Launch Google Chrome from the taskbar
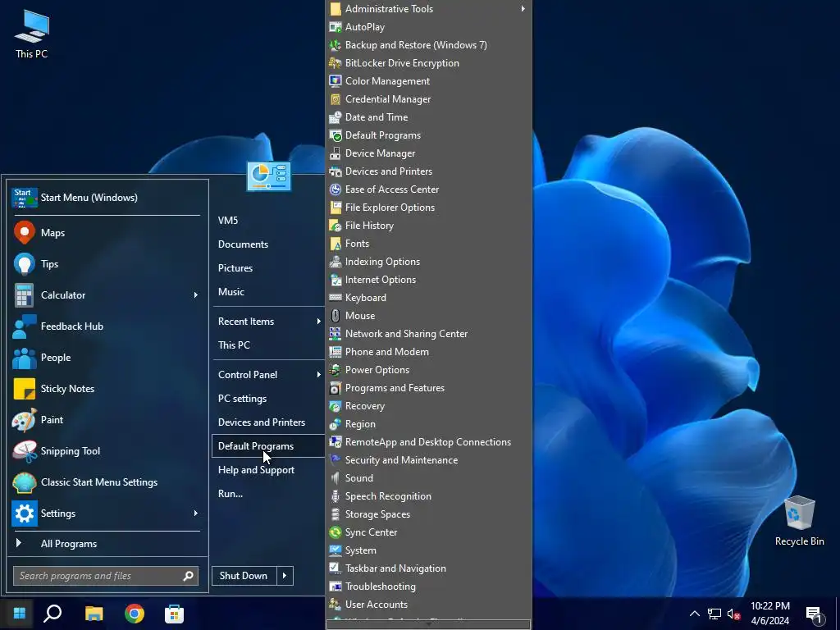The width and height of the screenshot is (840, 630). 135,614
